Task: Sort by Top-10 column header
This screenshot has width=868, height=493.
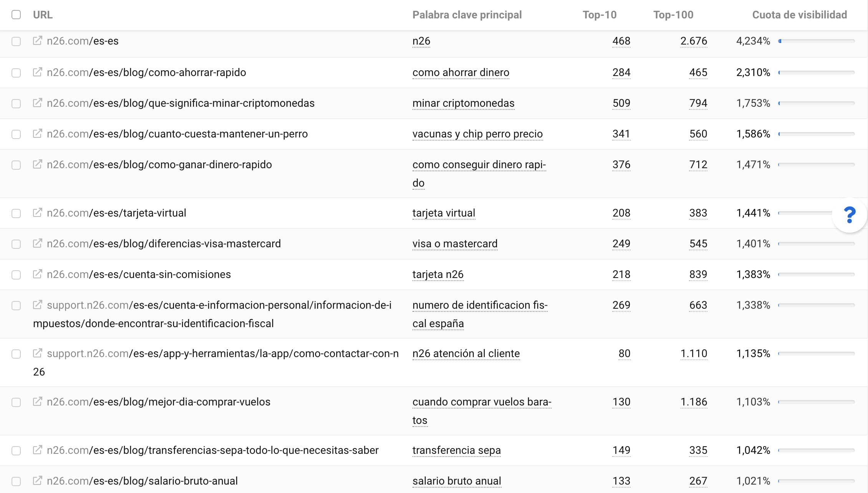Action: click(x=599, y=15)
